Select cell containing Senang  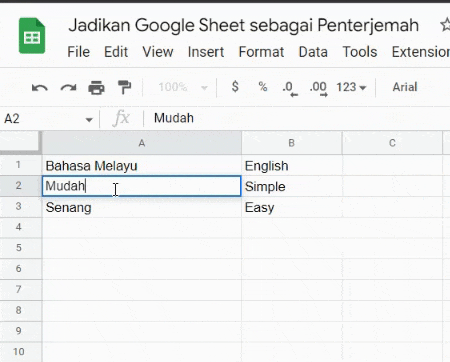coord(142,207)
